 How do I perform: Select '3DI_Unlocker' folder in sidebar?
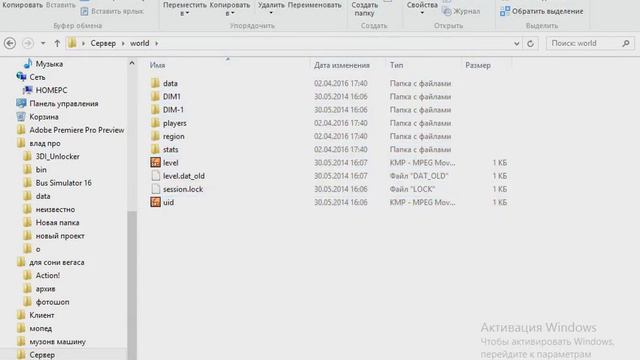tap(58, 156)
